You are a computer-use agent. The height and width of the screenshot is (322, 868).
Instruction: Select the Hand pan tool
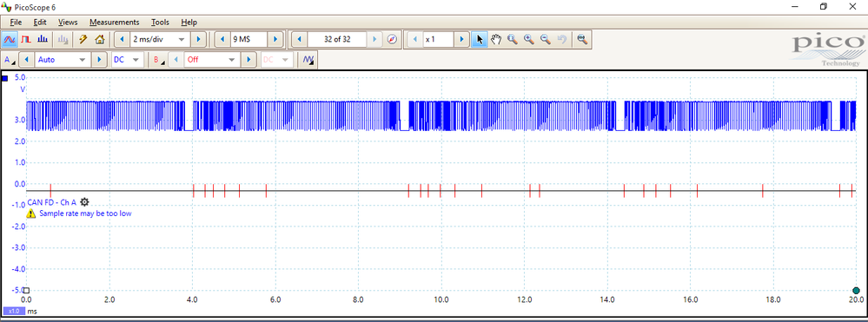(x=496, y=39)
